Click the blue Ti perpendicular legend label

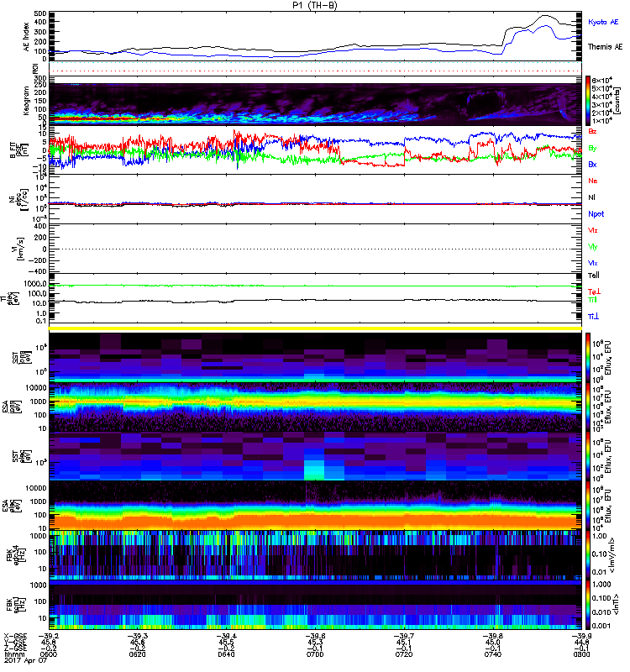tap(593, 317)
